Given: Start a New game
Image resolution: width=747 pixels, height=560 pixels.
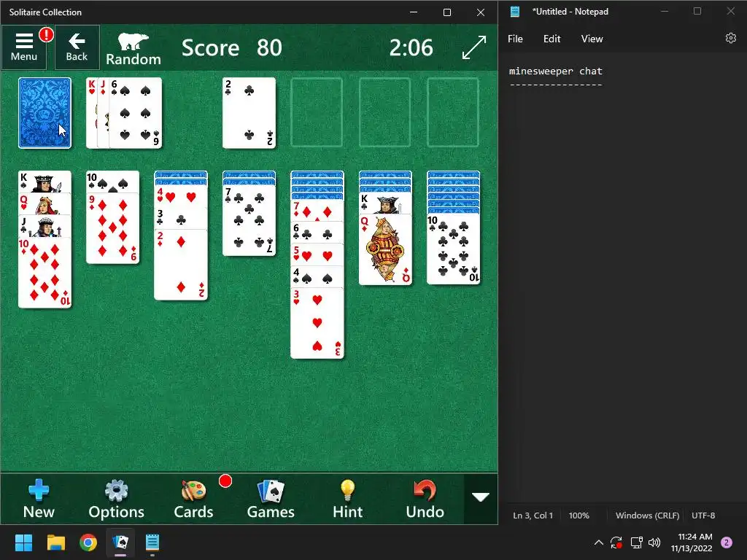Looking at the screenshot, I should tap(39, 499).
